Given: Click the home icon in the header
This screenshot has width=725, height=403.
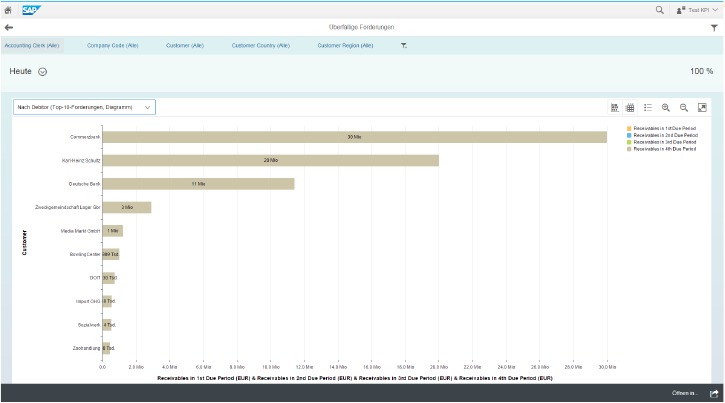Looking at the screenshot, I should [8, 9].
